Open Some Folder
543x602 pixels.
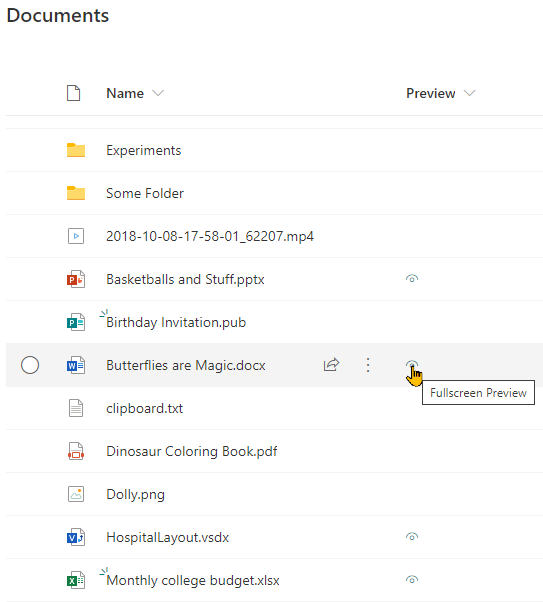(145, 193)
